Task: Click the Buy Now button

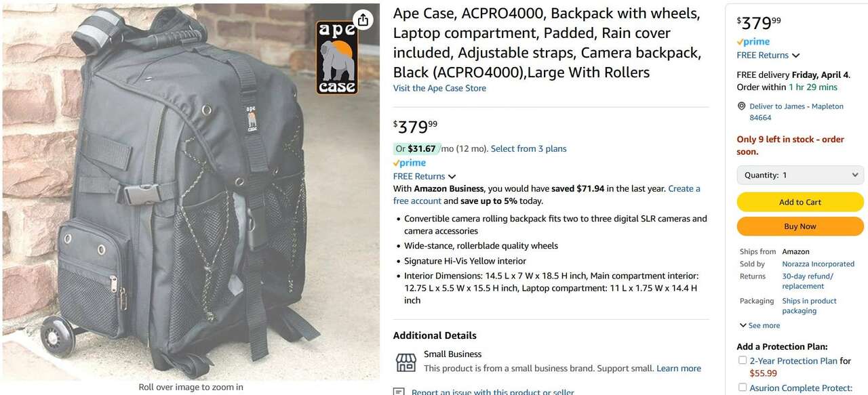Action: (x=800, y=226)
